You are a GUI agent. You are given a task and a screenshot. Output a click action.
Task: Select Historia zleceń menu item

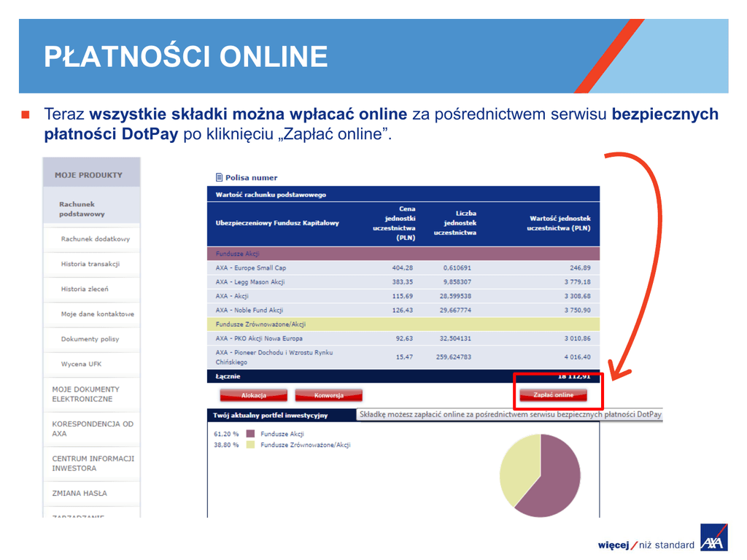[x=85, y=289]
